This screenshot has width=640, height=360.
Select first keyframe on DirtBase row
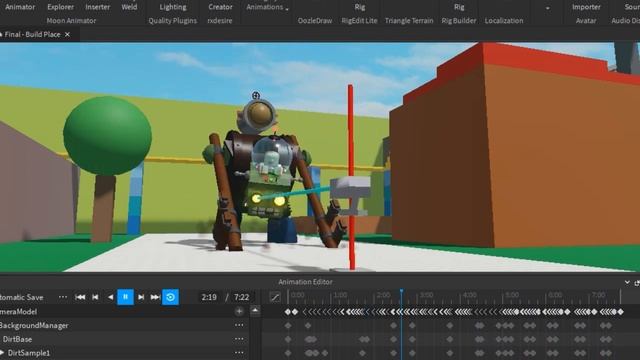288,339
